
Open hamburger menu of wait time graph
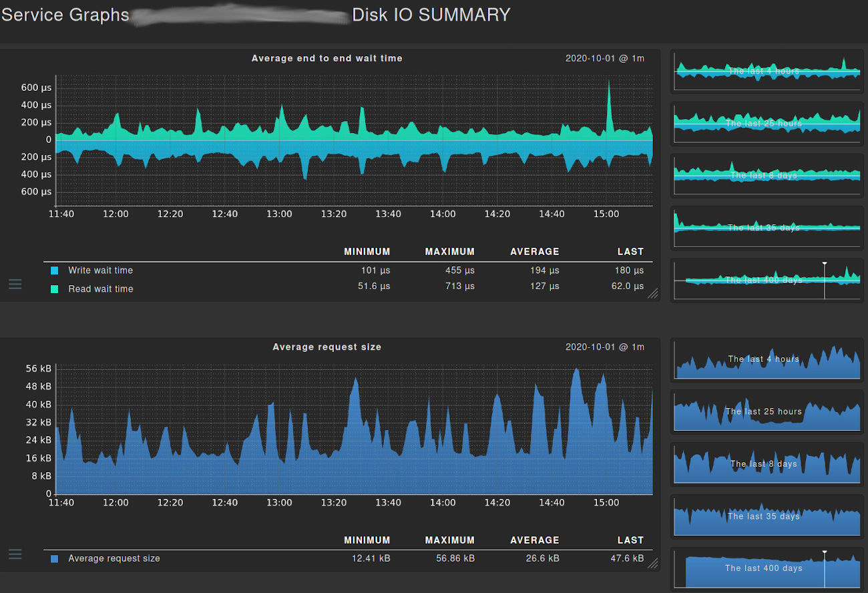(x=15, y=284)
